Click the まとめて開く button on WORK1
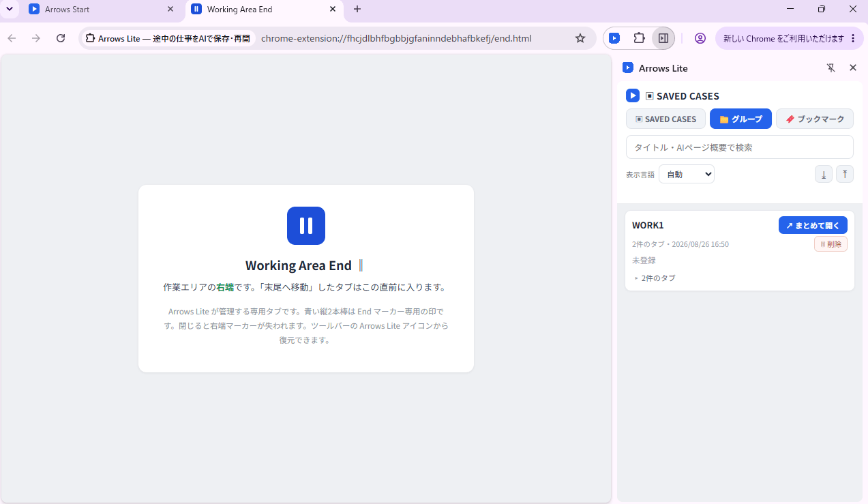This screenshot has width=868, height=504. (x=813, y=225)
